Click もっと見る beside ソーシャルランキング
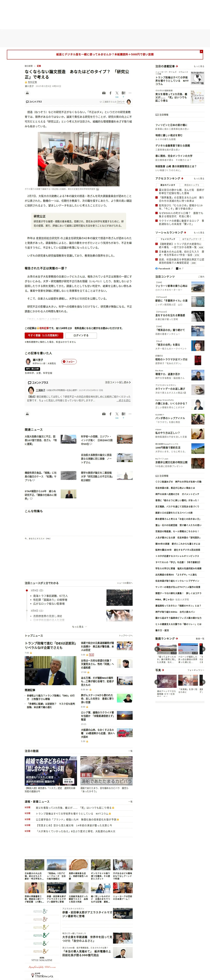Image resolution: width=210 pixels, height=980 pixels. coord(199,232)
